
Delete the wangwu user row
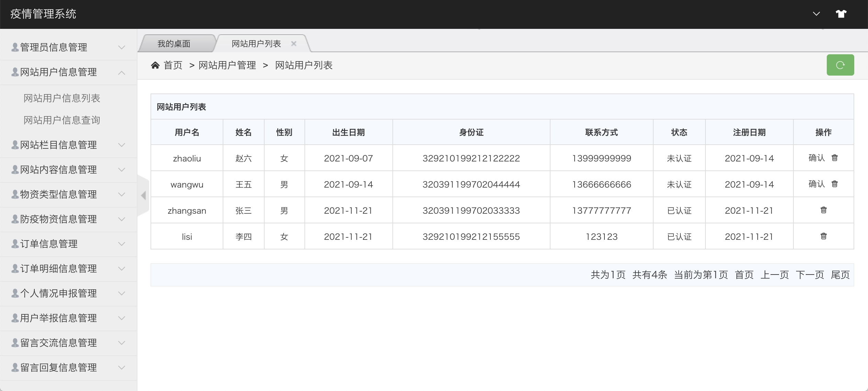point(835,184)
